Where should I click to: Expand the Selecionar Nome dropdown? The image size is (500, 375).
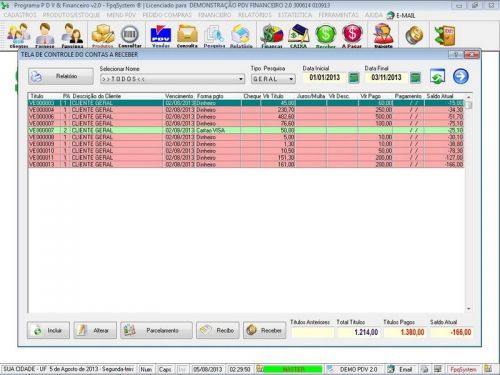[241, 79]
